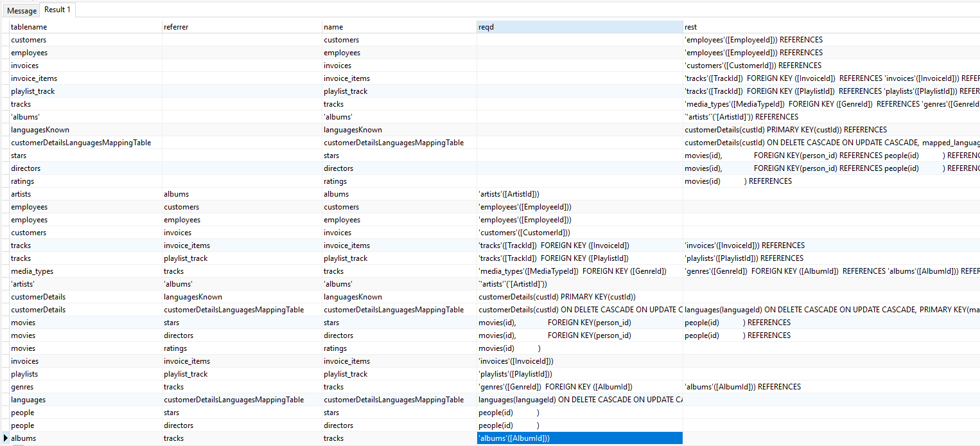Click reqd cell 'movies(id) )' in ratings row
This screenshot has width=980, height=446.
[579, 348]
